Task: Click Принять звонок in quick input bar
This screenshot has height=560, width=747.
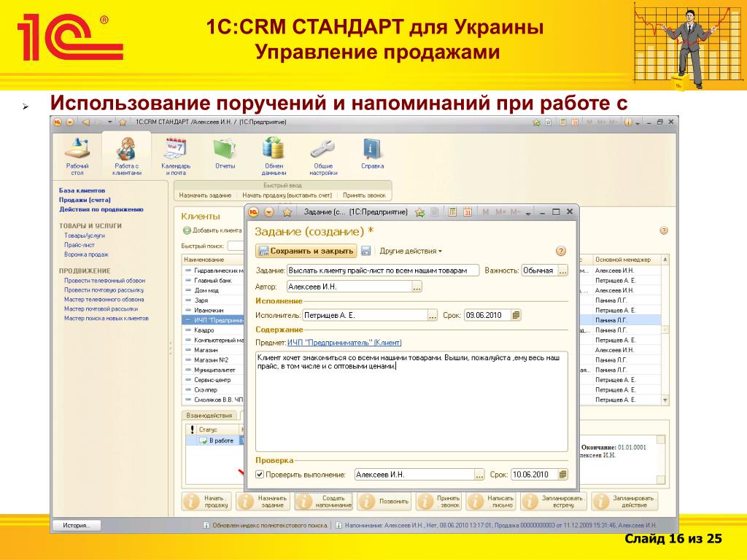Action: (x=365, y=195)
